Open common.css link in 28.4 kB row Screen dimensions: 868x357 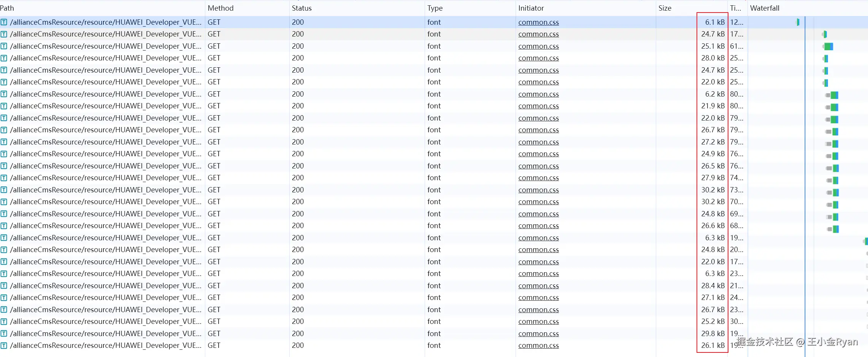538,286
